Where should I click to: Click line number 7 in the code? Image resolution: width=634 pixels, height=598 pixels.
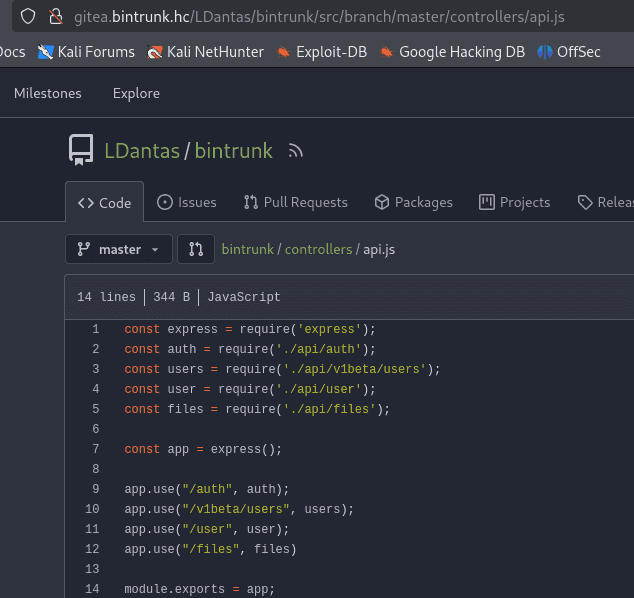(95, 449)
